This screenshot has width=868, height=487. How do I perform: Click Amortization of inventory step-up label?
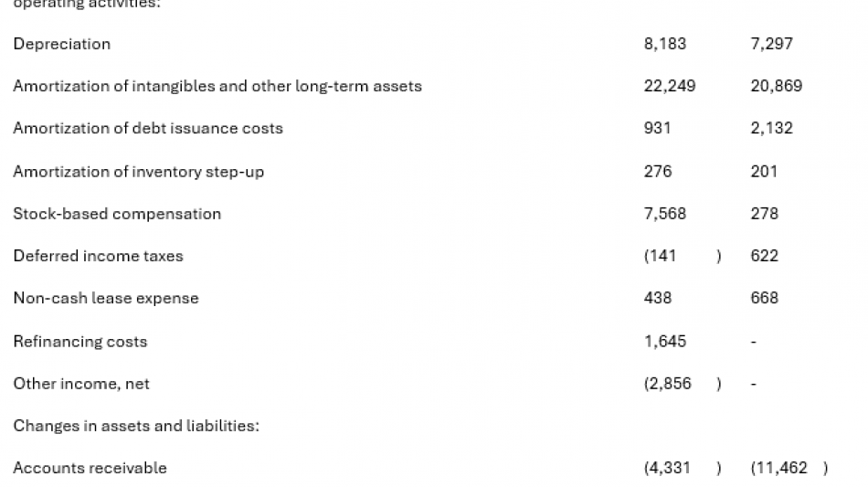138,172
